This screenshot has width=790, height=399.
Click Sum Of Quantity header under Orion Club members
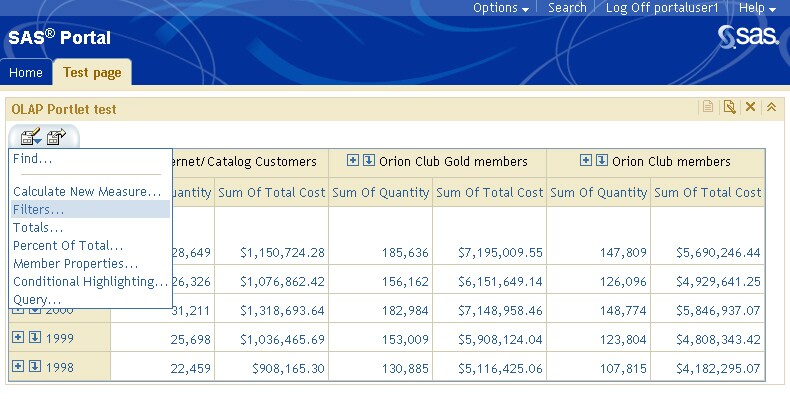(x=599, y=192)
